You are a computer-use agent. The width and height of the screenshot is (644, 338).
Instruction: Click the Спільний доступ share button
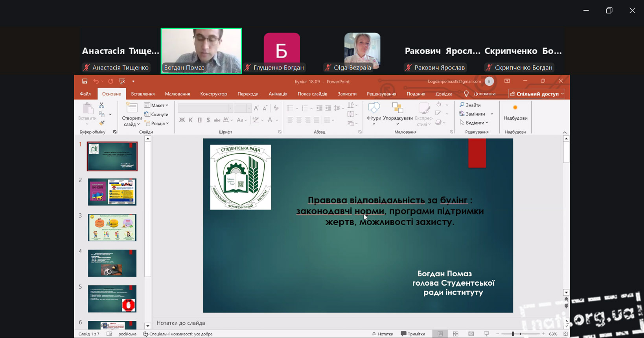[537, 94]
